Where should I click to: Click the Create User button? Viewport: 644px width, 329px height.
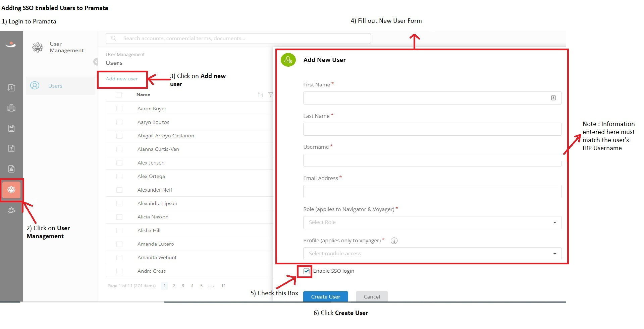point(325,297)
